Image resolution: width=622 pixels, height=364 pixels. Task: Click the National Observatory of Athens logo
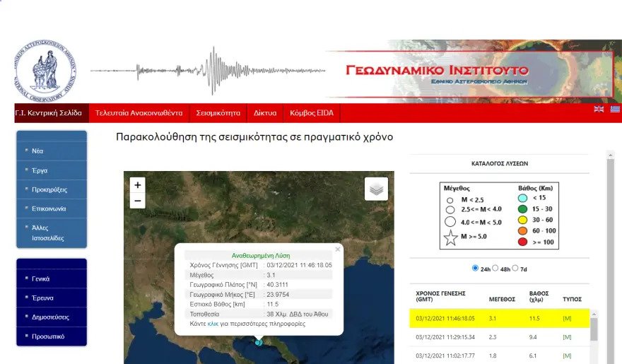(45, 71)
